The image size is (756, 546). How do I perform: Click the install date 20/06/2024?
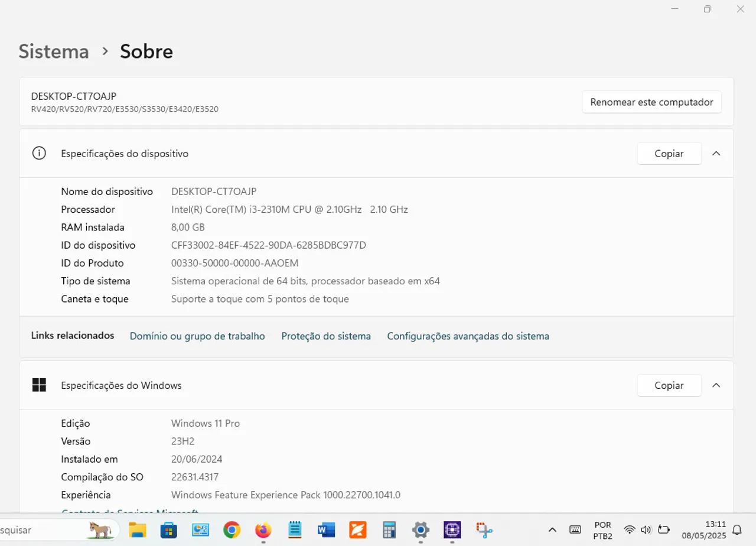coord(197,459)
